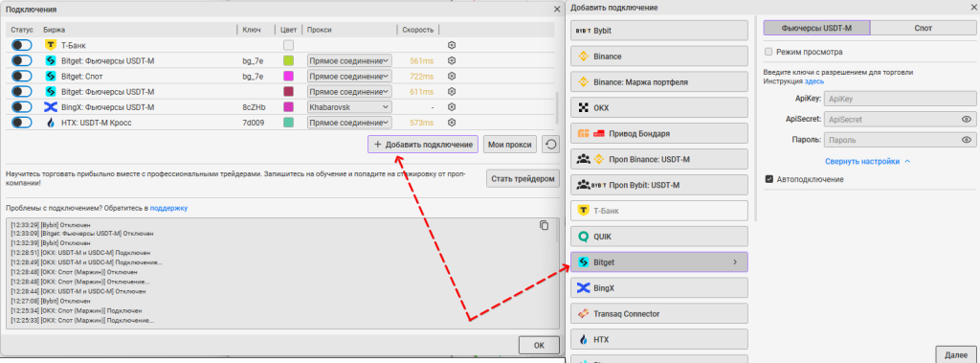Toggle status switch of Bitget row with 561ms

coord(22,60)
